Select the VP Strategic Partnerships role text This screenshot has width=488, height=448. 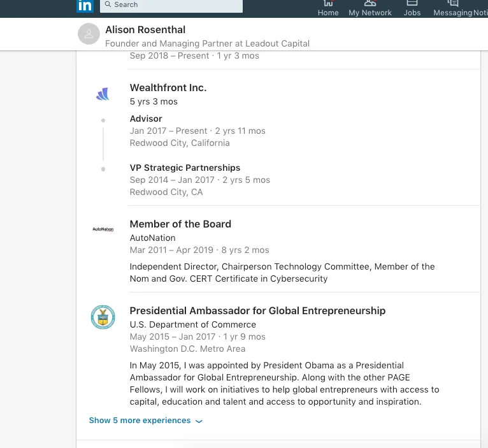point(185,168)
